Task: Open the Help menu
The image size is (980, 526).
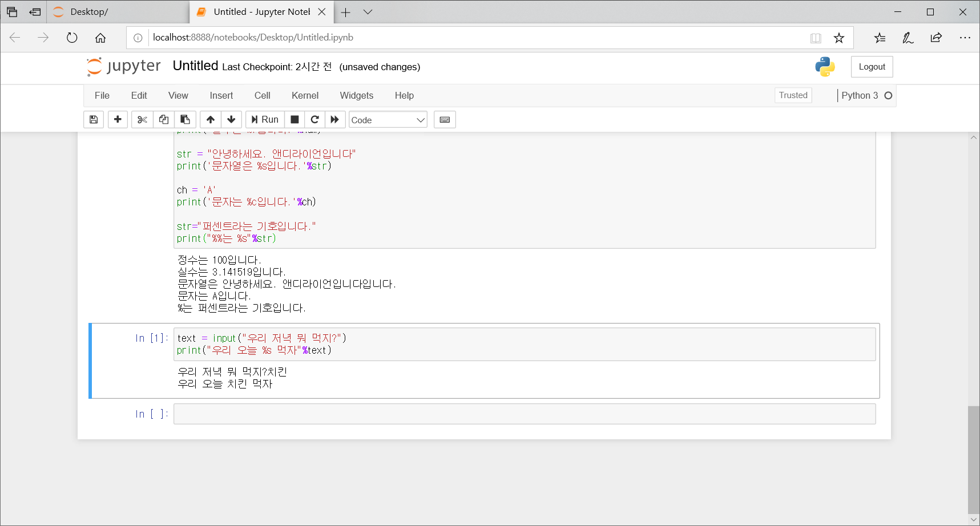Action: (404, 95)
